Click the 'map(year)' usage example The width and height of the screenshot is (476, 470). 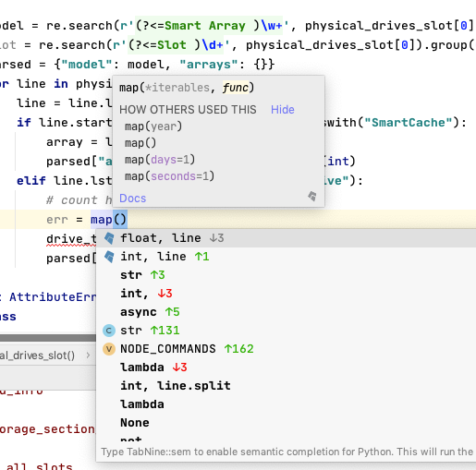click(153, 127)
